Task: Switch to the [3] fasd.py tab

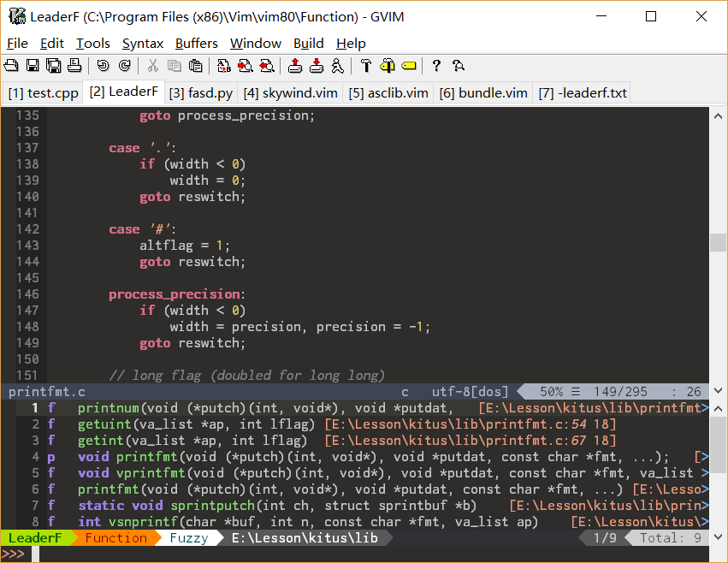Action: [200, 93]
